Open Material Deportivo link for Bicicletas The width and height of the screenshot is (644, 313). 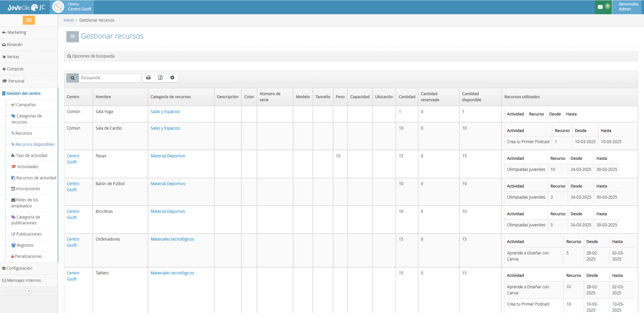[x=168, y=211]
